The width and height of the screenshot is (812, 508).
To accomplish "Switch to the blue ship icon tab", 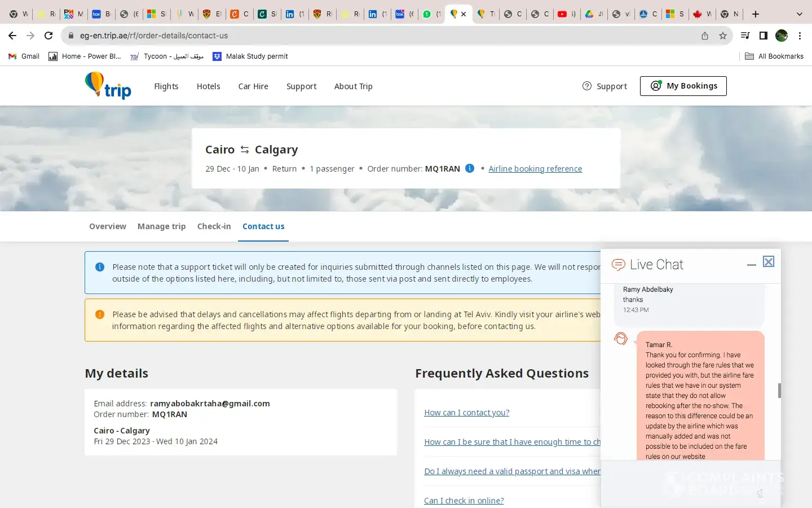I will (x=647, y=14).
